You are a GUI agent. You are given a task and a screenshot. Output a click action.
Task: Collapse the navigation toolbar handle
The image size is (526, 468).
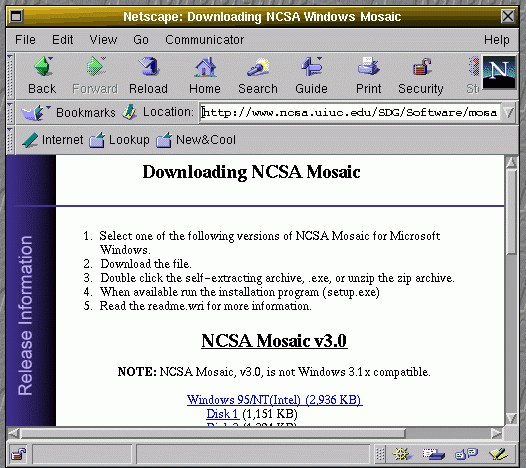(10, 75)
